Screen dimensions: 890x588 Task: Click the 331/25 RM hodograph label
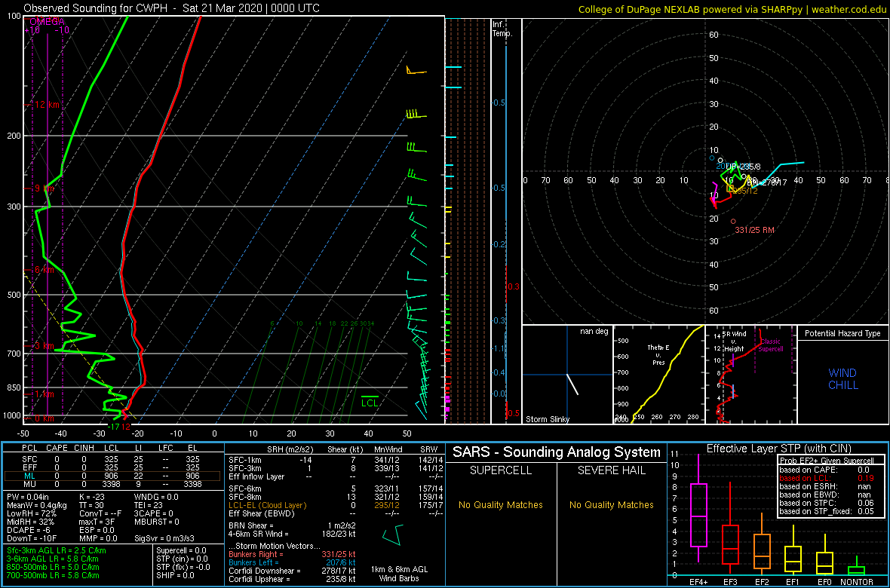pyautogui.click(x=753, y=230)
